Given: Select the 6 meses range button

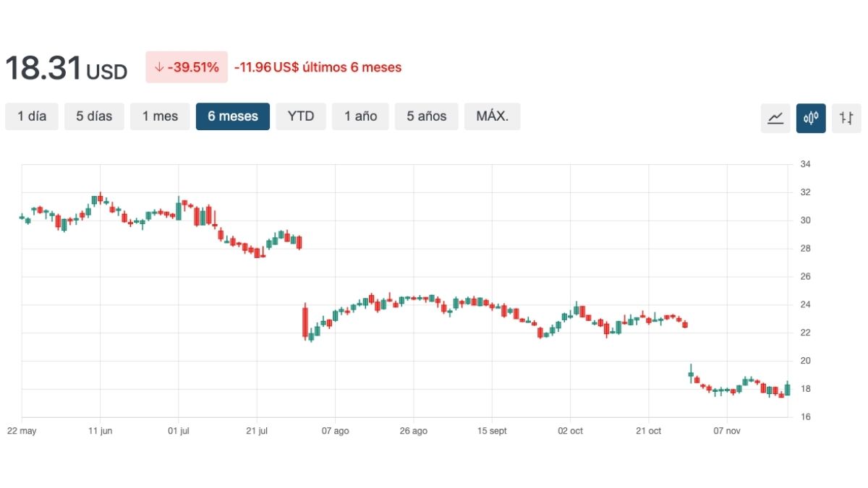Looking at the screenshot, I should click(x=233, y=116).
